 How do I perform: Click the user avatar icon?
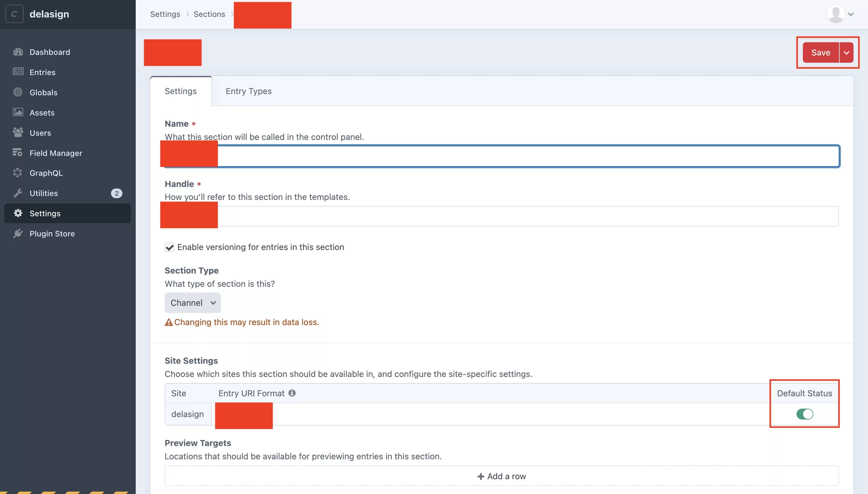click(836, 14)
